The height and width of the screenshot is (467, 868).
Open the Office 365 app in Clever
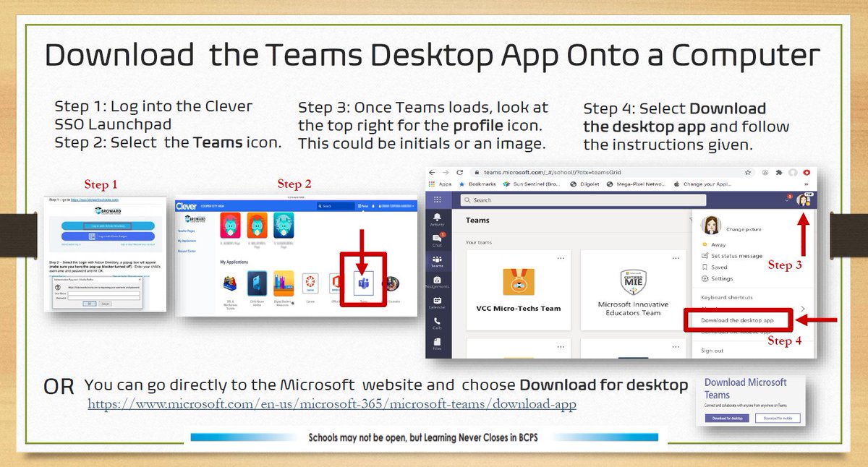(336, 283)
